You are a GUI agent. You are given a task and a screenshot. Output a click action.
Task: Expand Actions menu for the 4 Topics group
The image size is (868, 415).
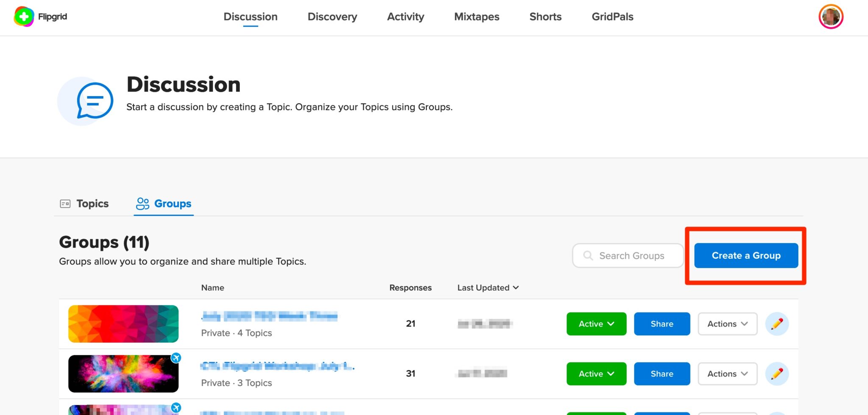728,324
